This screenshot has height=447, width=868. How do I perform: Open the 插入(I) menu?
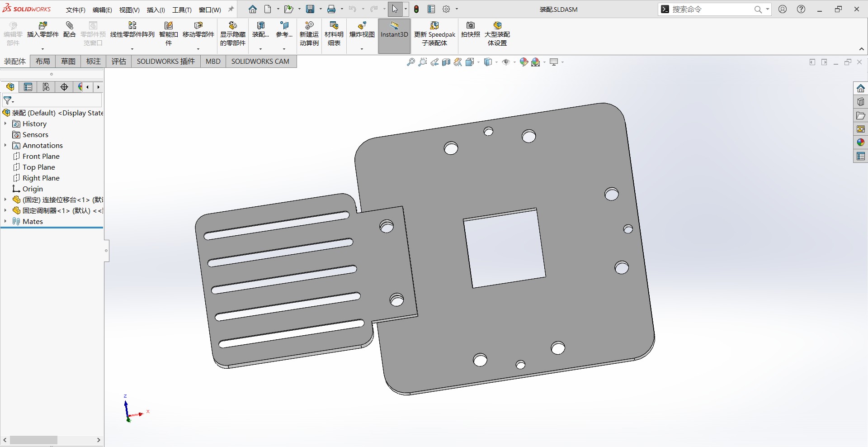[x=156, y=10]
